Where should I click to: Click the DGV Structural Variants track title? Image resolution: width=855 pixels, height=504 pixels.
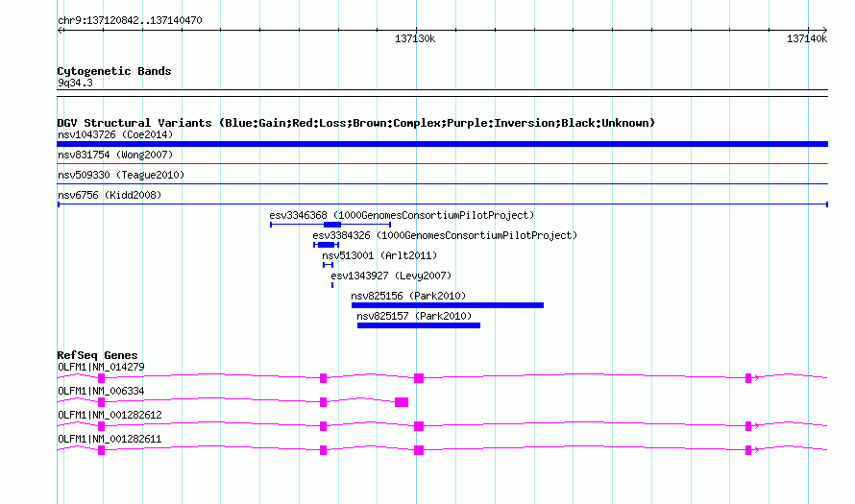[x=356, y=123]
